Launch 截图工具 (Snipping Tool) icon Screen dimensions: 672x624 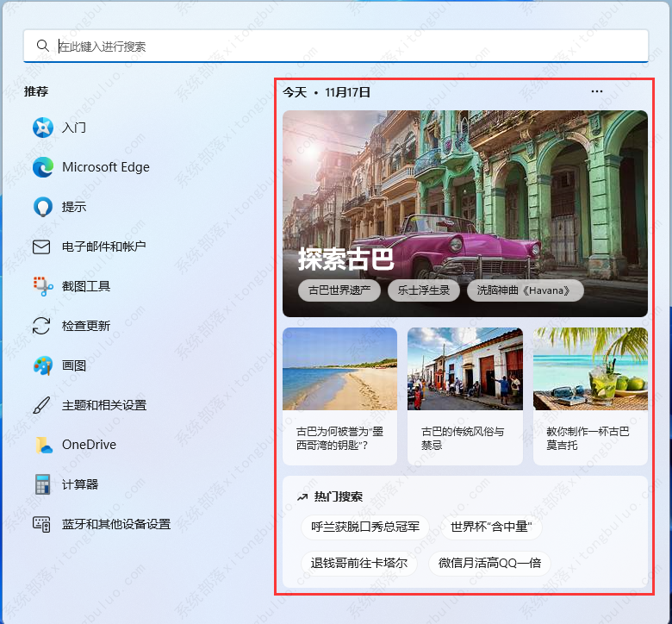[42, 286]
